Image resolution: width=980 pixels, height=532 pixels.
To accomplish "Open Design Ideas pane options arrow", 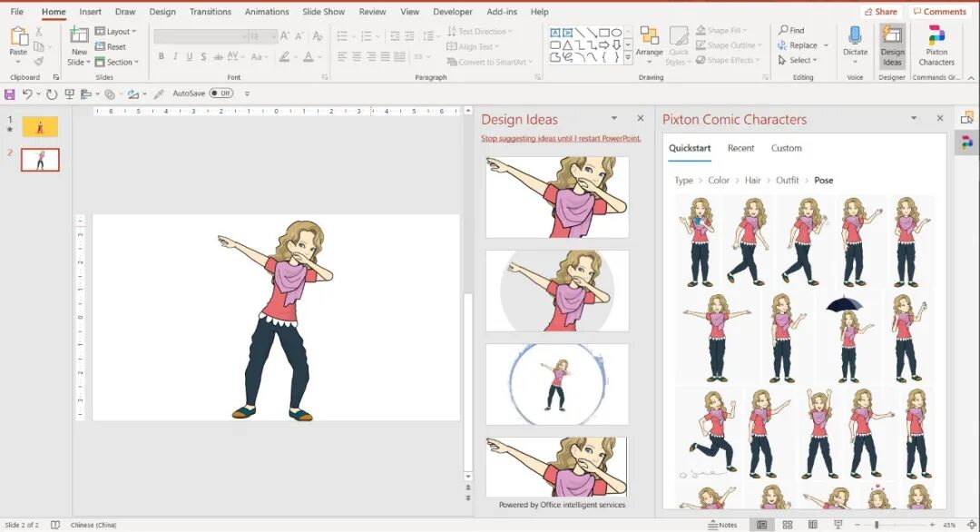I will point(614,118).
